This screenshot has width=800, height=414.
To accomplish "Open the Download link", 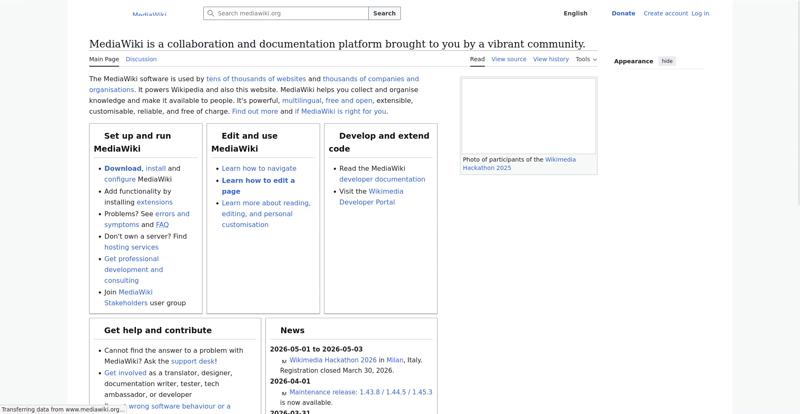I will (123, 169).
